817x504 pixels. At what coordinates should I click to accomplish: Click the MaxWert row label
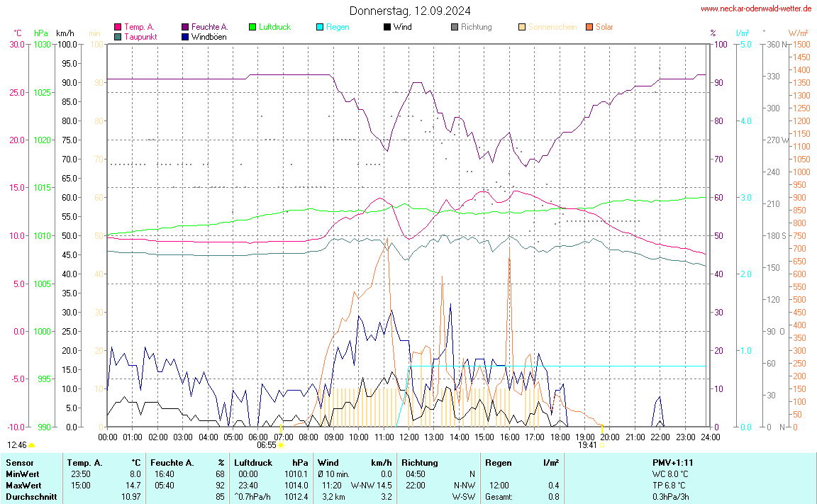coord(22,486)
